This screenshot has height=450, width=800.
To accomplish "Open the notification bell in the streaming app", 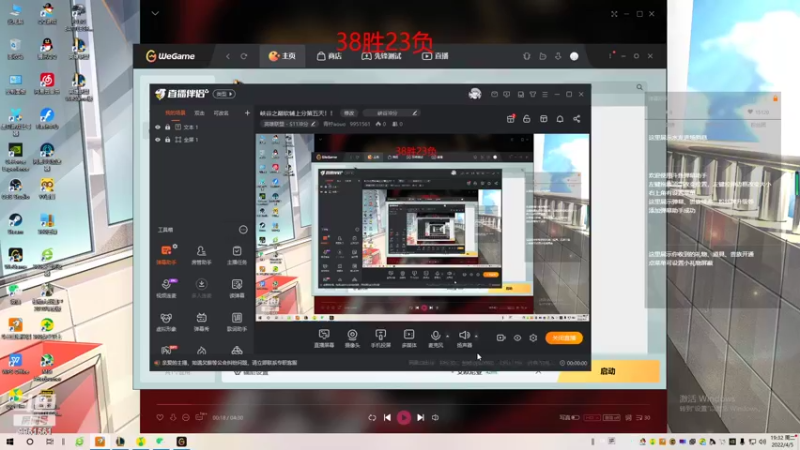I will click(560, 119).
